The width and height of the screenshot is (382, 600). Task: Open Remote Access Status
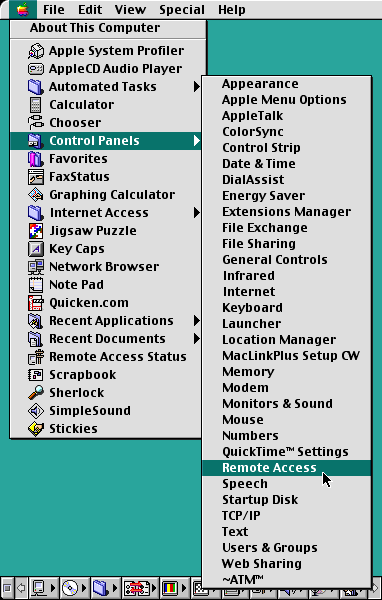tap(106, 356)
